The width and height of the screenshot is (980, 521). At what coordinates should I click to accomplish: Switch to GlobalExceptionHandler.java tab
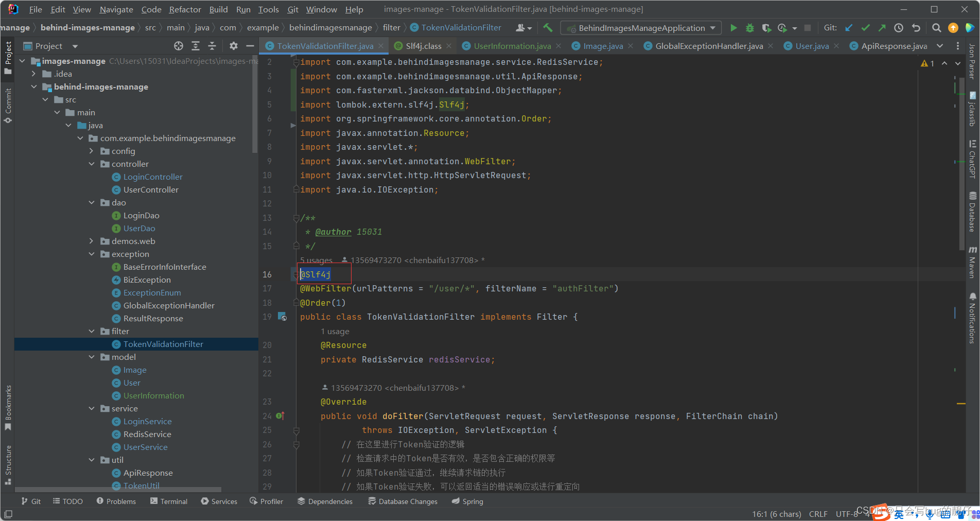point(709,46)
